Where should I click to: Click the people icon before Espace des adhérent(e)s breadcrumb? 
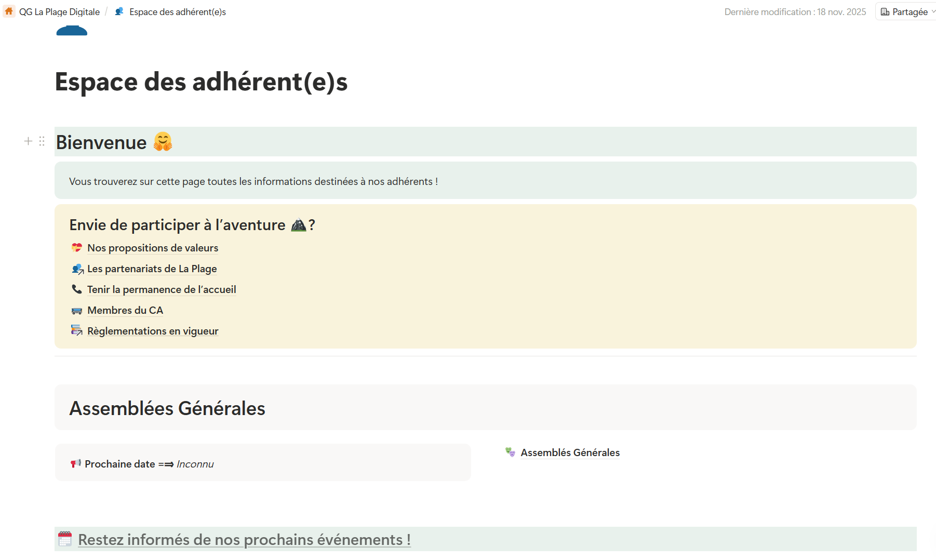click(119, 11)
